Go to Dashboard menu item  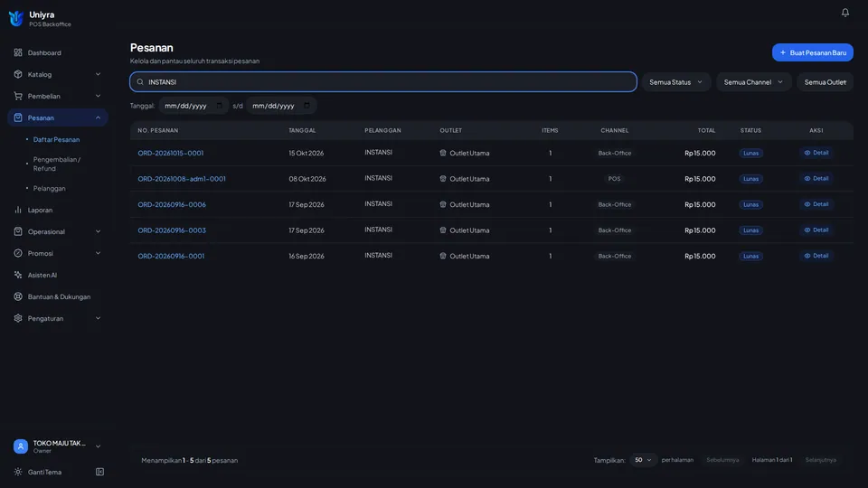(x=58, y=52)
